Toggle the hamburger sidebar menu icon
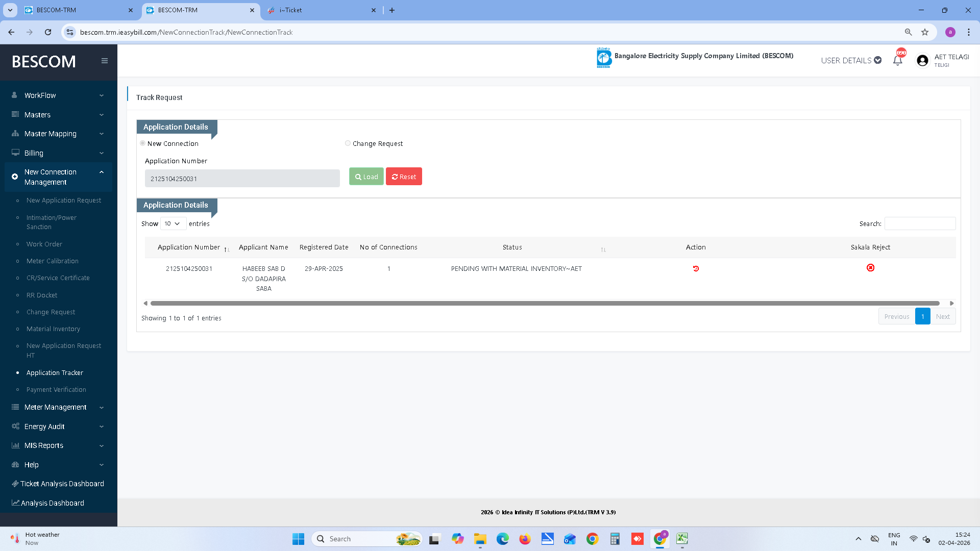The height and width of the screenshot is (551, 980). pyautogui.click(x=105, y=61)
